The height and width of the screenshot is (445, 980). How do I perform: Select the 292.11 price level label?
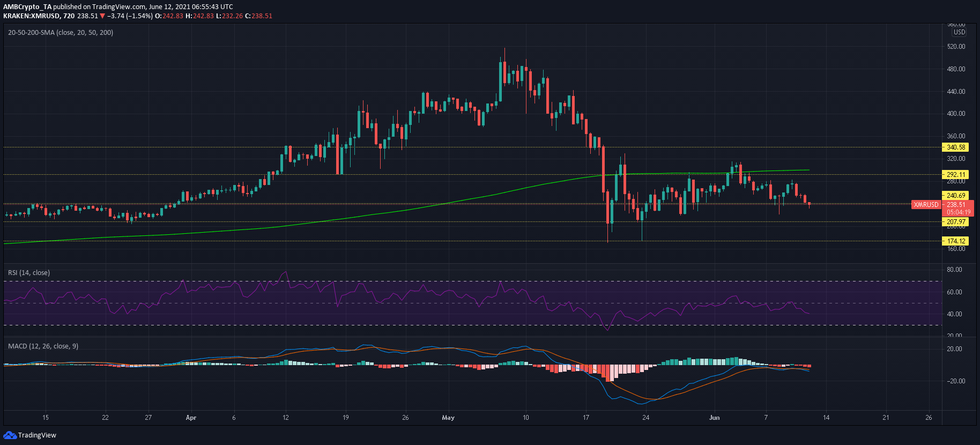pos(955,175)
